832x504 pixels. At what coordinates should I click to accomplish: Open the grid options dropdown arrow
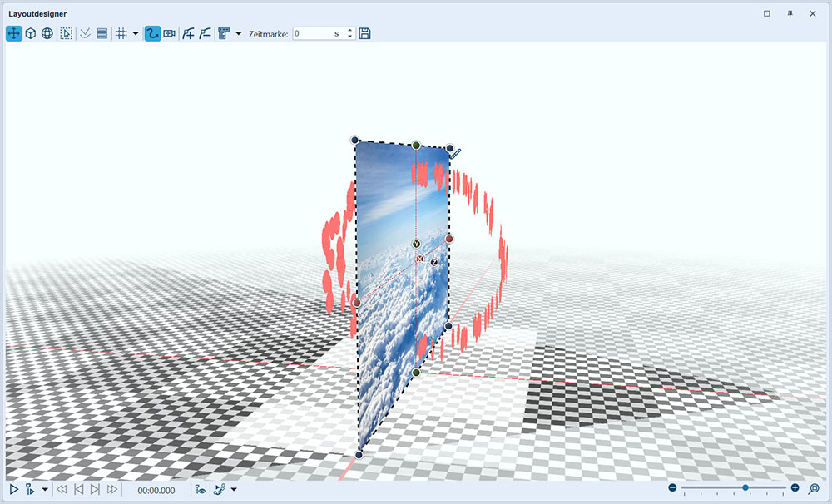point(136,34)
